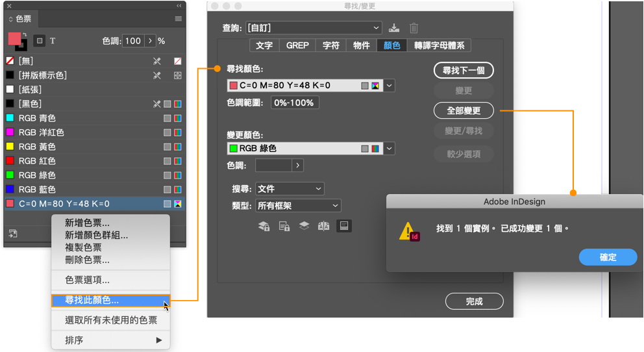
Task: Select the RGB 綠色 swatch in Swatches panel
Action: click(95, 175)
